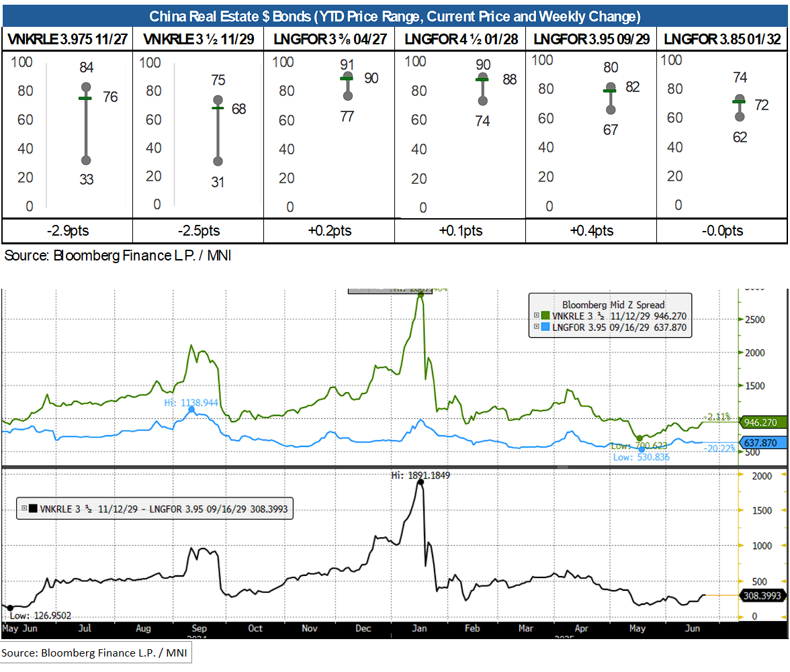Click the blue LNGFOR legend color swatch

pyautogui.click(x=545, y=327)
